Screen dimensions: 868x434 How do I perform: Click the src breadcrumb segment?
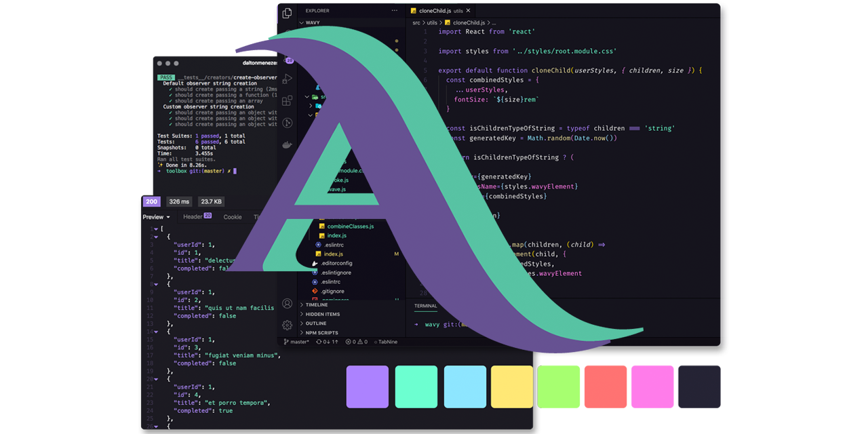416,22
